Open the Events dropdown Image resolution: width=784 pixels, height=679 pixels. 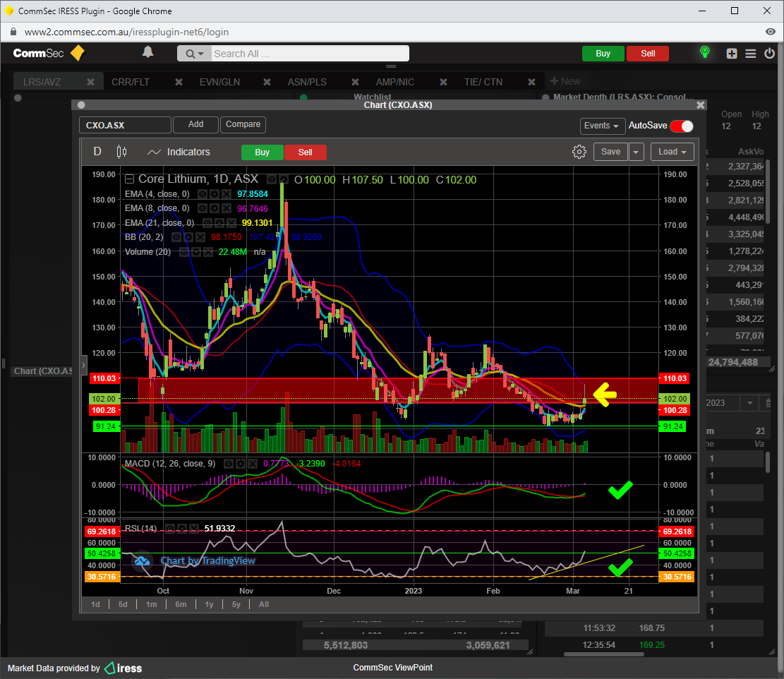point(601,126)
